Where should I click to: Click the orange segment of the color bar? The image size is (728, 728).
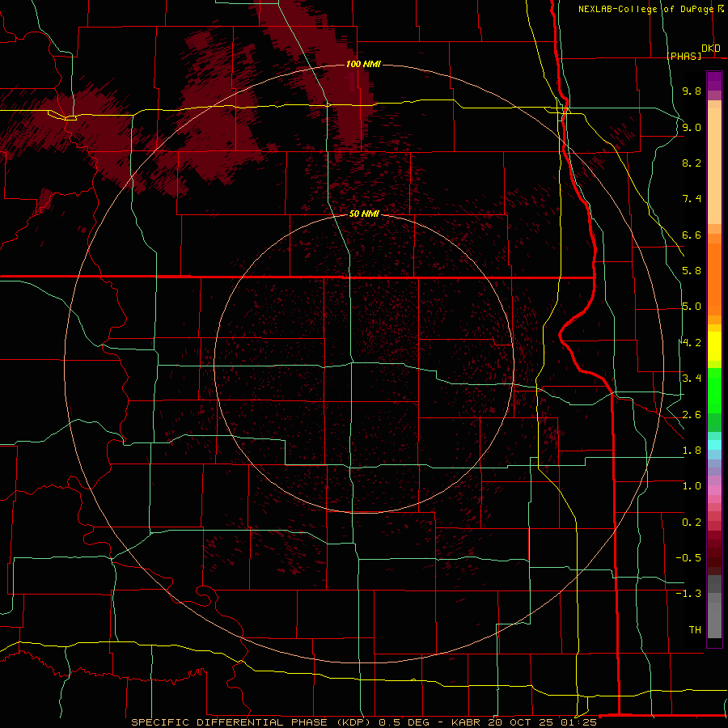click(x=714, y=279)
